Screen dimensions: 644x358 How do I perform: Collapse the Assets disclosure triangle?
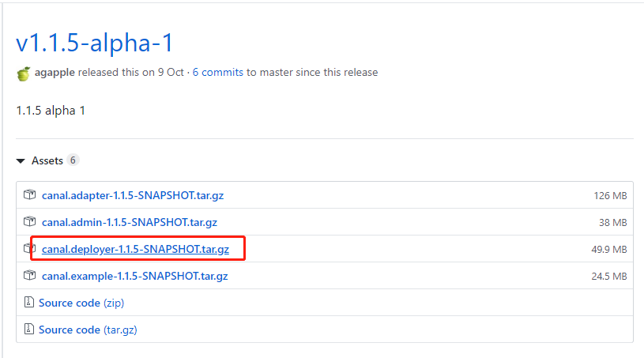tap(21, 161)
